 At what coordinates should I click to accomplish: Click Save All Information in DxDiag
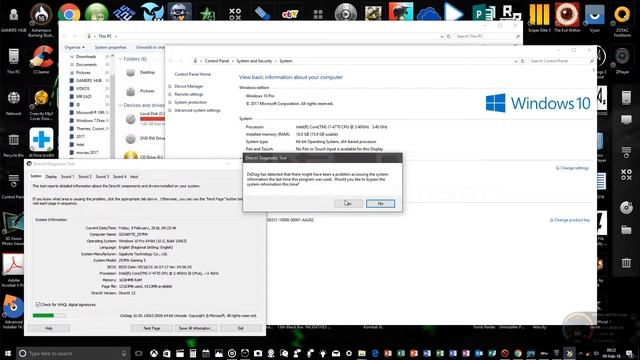pyautogui.click(x=195, y=328)
